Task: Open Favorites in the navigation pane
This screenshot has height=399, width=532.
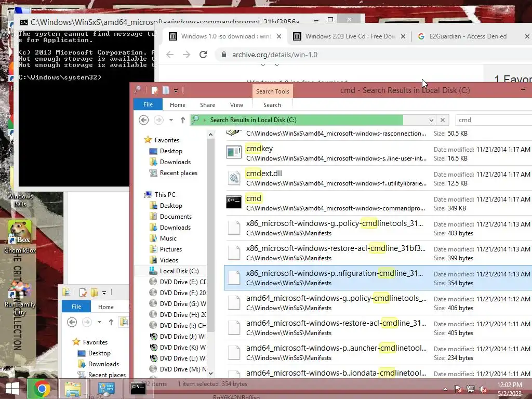Action: tap(167, 140)
